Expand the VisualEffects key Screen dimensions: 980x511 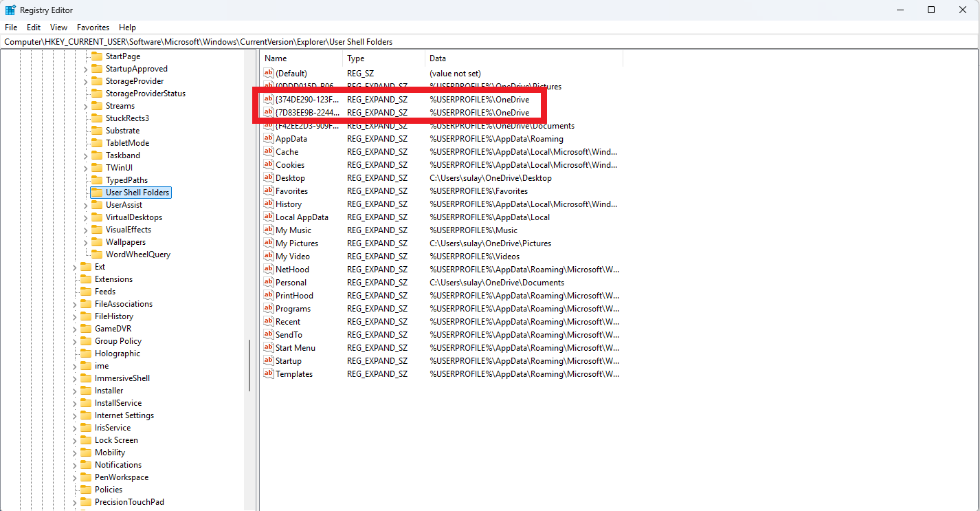(x=86, y=230)
